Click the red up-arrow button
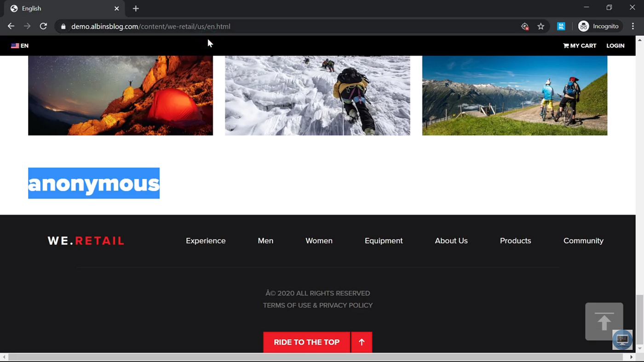Viewport: 644px width, 362px height. pos(362,342)
